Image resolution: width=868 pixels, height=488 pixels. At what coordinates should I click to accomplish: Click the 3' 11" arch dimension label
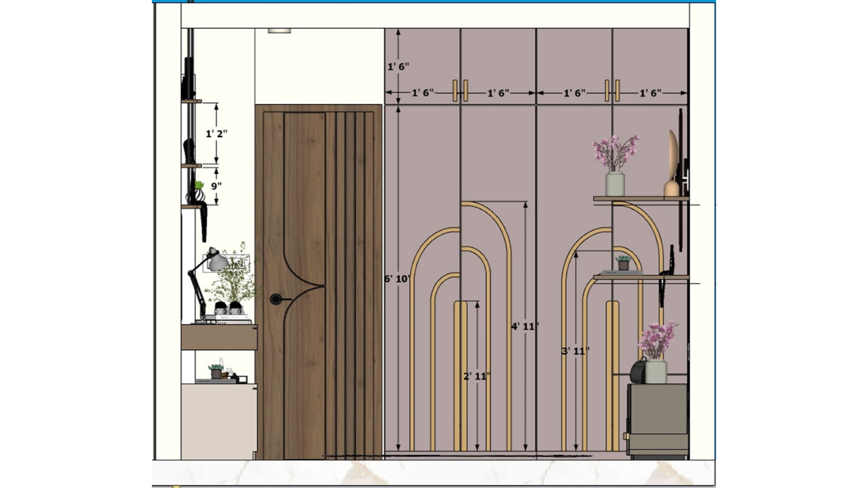click(x=576, y=351)
